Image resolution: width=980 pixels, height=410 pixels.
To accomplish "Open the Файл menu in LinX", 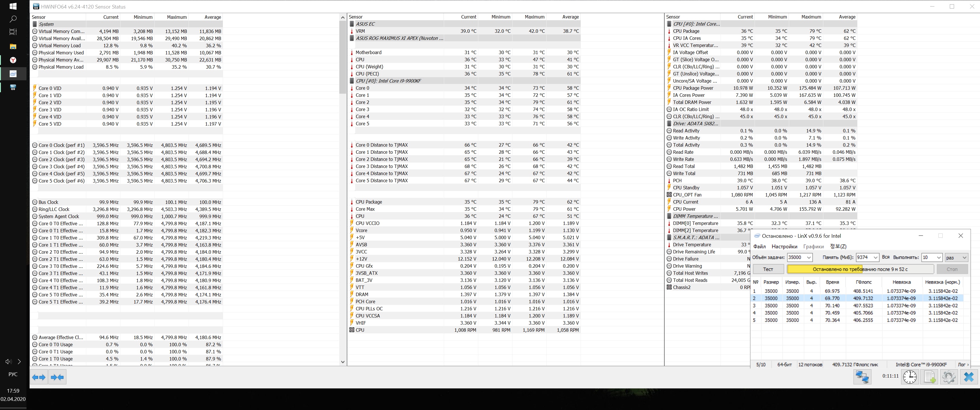I will tap(759, 247).
